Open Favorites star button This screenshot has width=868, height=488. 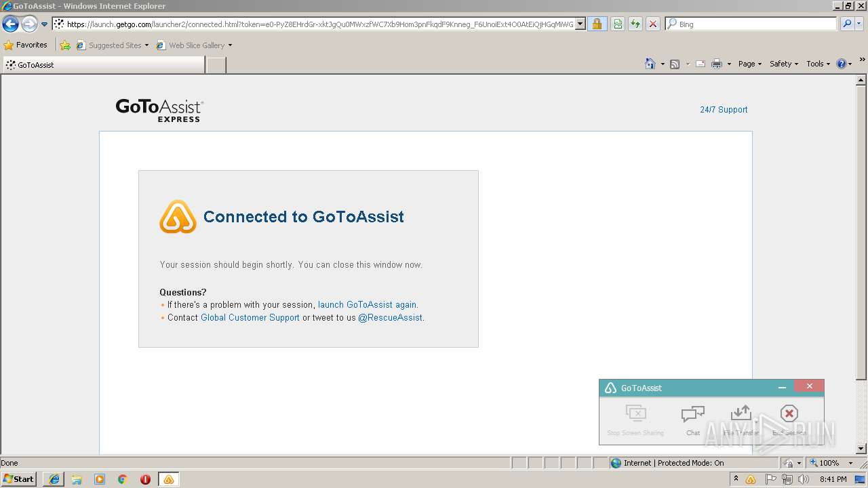click(26, 45)
